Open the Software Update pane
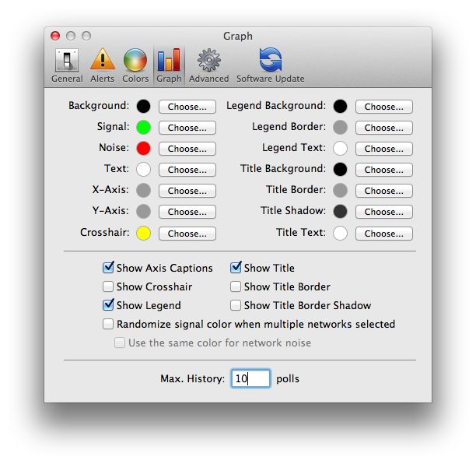Image resolution: width=476 pixels, height=464 pixels. pos(270,65)
